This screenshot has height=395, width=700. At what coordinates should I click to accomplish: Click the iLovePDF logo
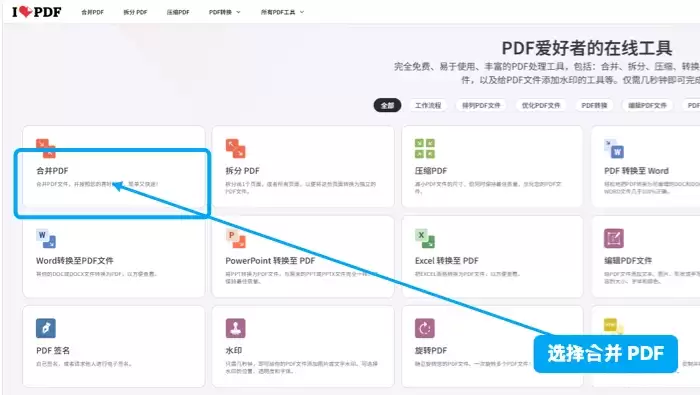[x=37, y=12]
